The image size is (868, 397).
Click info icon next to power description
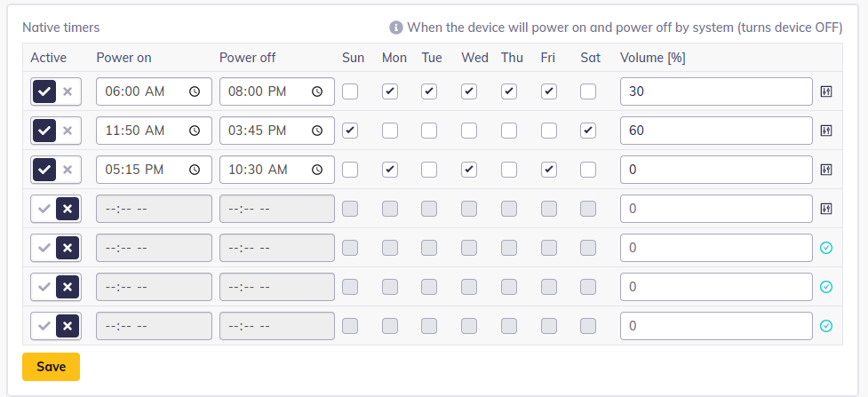(x=396, y=28)
